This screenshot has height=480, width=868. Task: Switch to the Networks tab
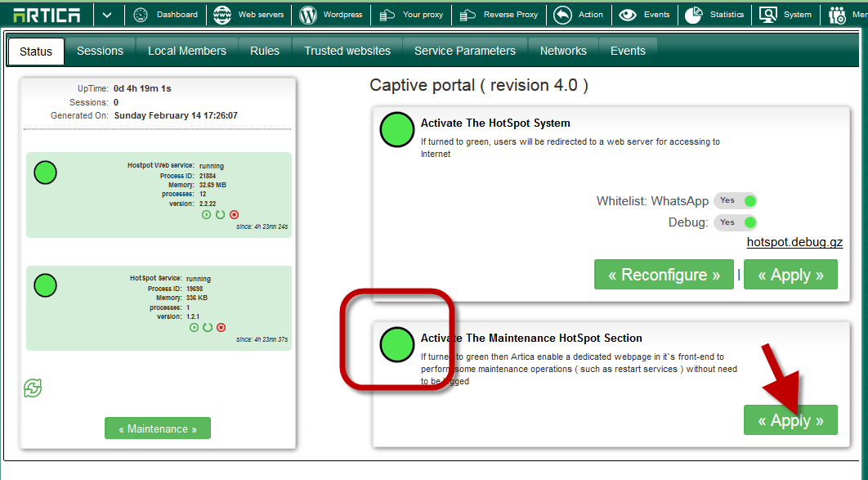[x=563, y=51]
